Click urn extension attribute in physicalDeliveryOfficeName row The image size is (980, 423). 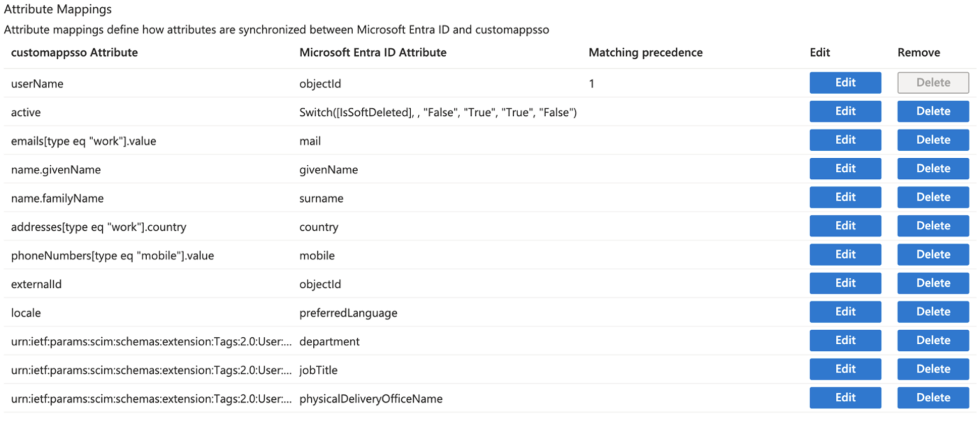point(151,399)
